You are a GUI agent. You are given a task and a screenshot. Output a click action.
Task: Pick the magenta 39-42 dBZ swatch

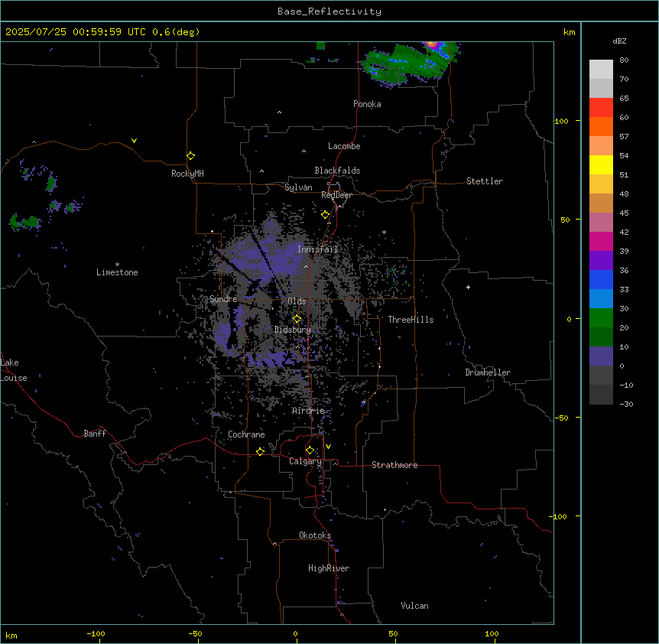(x=601, y=241)
